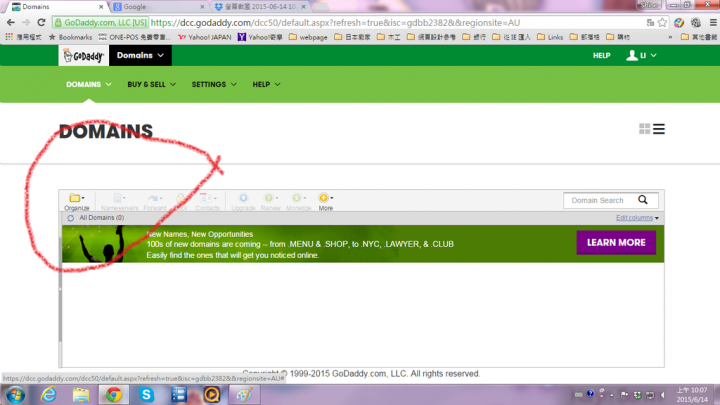
Task: Click the domain search magnifier icon
Action: (x=643, y=200)
